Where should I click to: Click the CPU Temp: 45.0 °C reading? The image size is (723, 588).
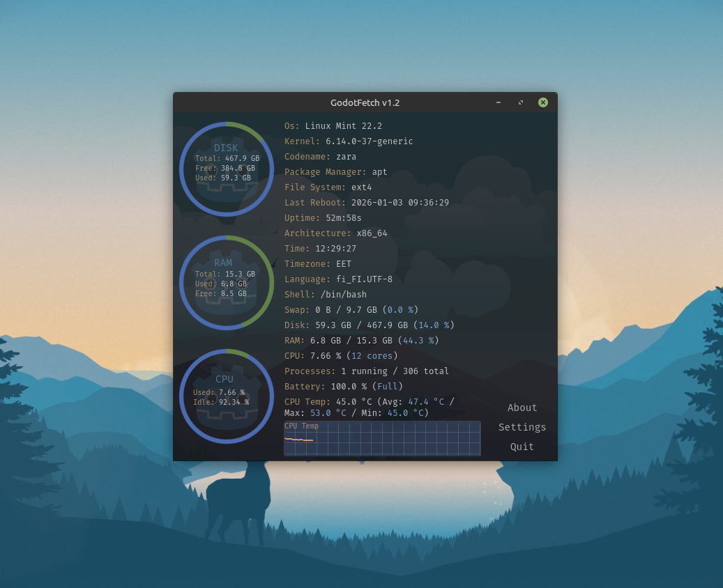[328, 402]
